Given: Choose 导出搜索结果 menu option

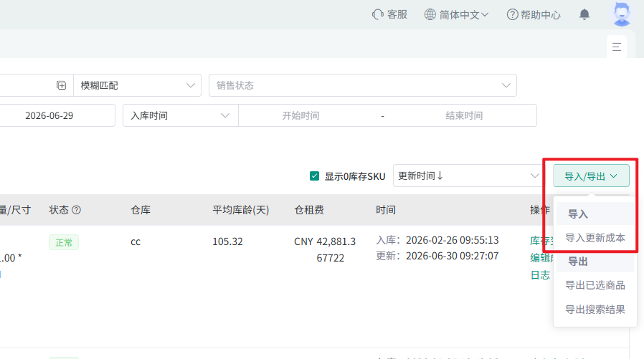Looking at the screenshot, I should pos(595,310).
